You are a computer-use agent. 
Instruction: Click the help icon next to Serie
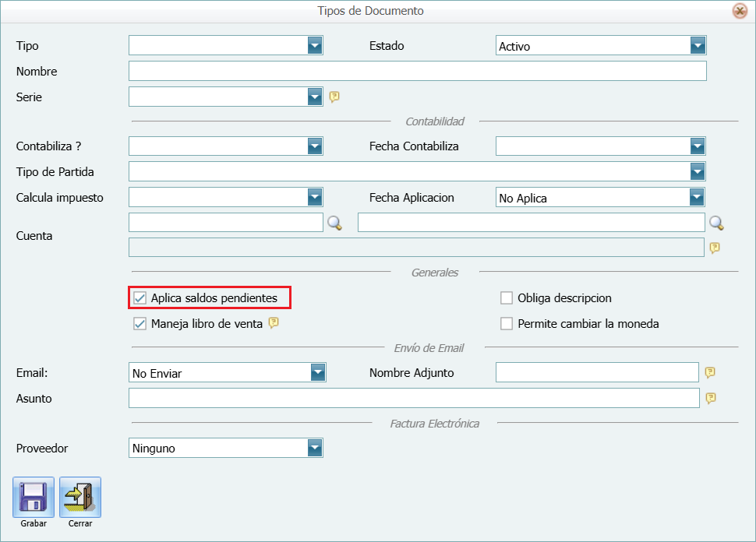334,97
